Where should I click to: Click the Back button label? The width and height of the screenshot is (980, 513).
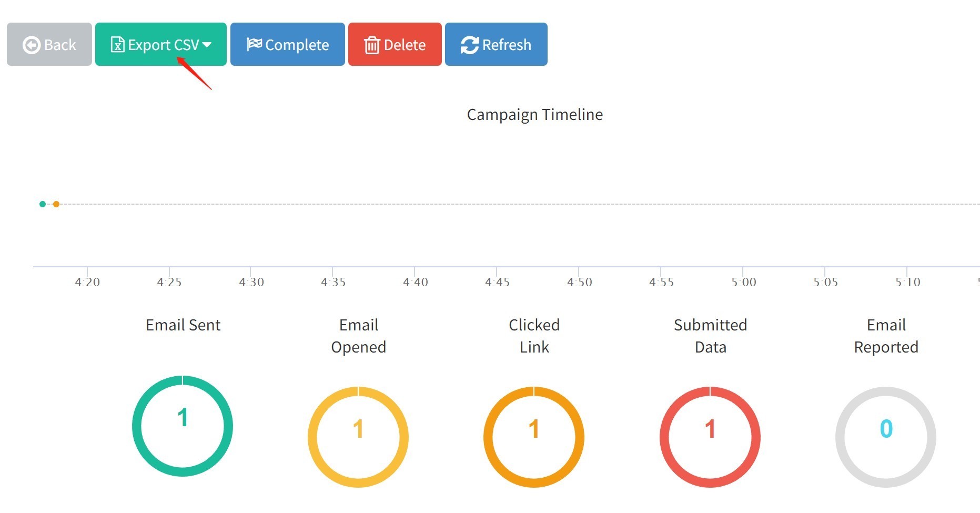(x=60, y=45)
